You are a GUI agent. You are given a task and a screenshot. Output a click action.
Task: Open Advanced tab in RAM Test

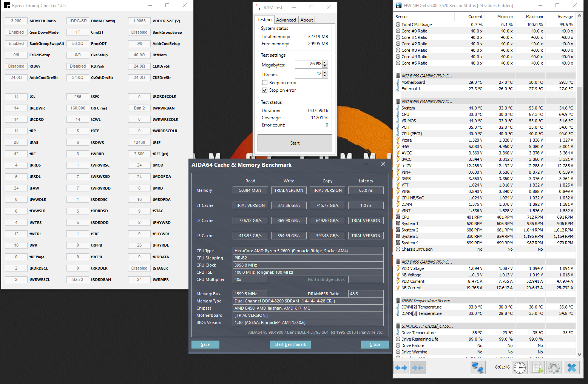(286, 20)
